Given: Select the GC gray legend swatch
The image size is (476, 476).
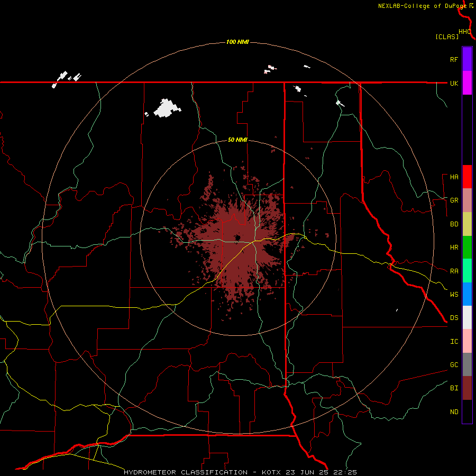Looking at the screenshot, I should pyautogui.click(x=467, y=364).
